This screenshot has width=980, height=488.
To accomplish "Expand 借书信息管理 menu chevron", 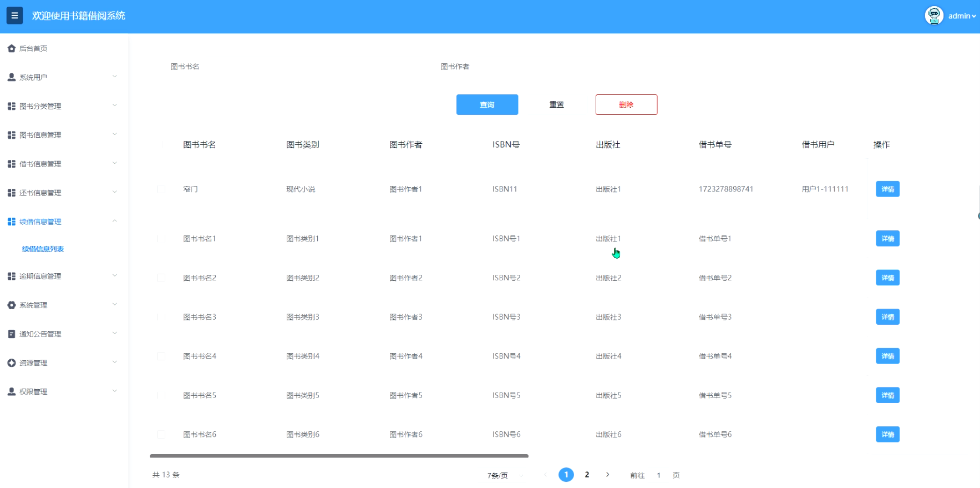I will pos(115,163).
